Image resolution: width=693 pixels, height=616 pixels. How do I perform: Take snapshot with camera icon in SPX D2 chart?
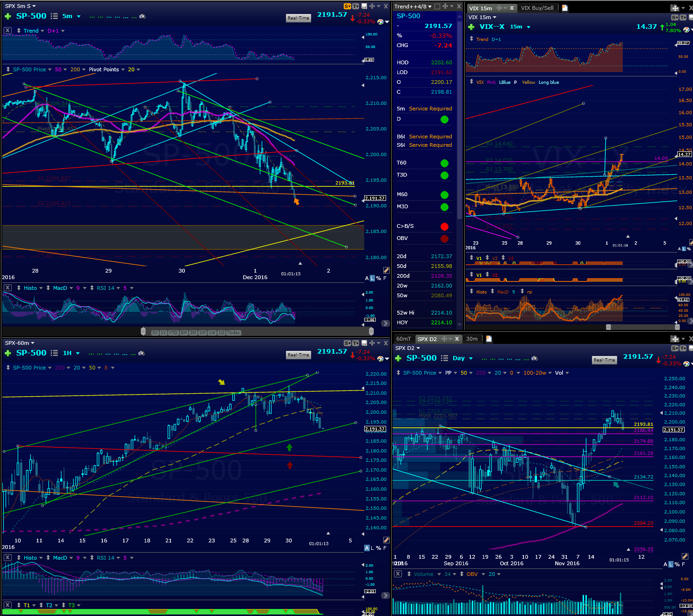[x=535, y=358]
